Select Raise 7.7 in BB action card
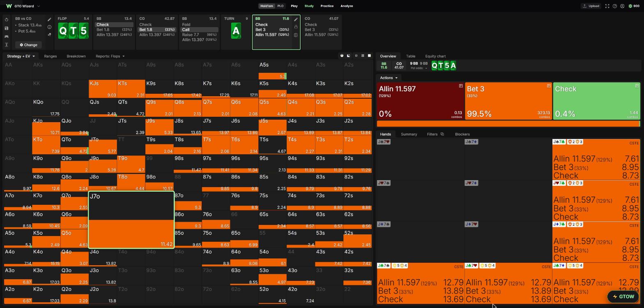 pyautogui.click(x=199, y=35)
